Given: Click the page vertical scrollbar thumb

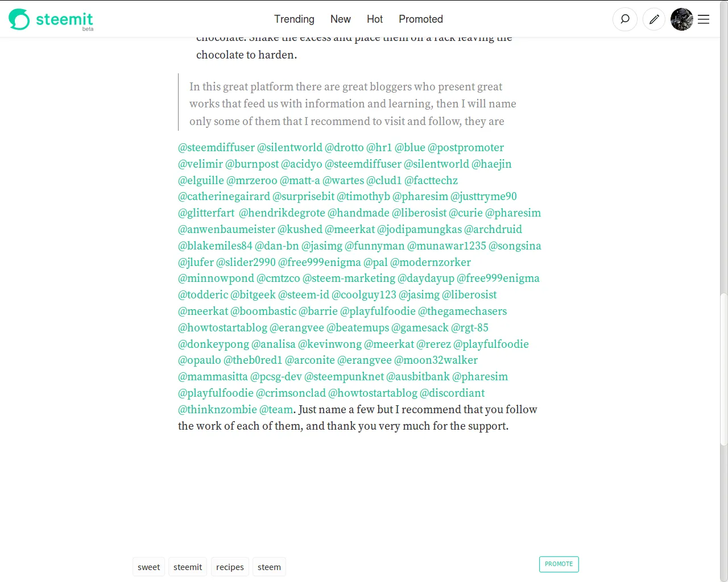Looking at the screenshot, I should [723, 369].
